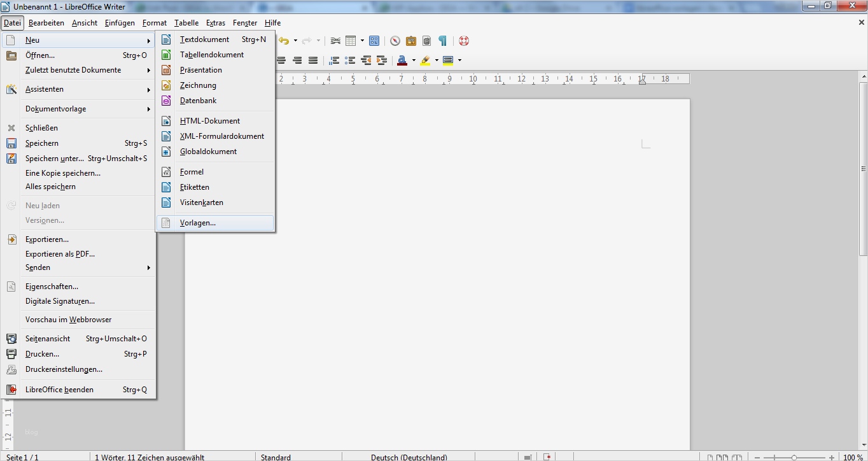Select Vorlagen... in the Neu submenu
The height and width of the screenshot is (461, 868).
click(x=215, y=223)
